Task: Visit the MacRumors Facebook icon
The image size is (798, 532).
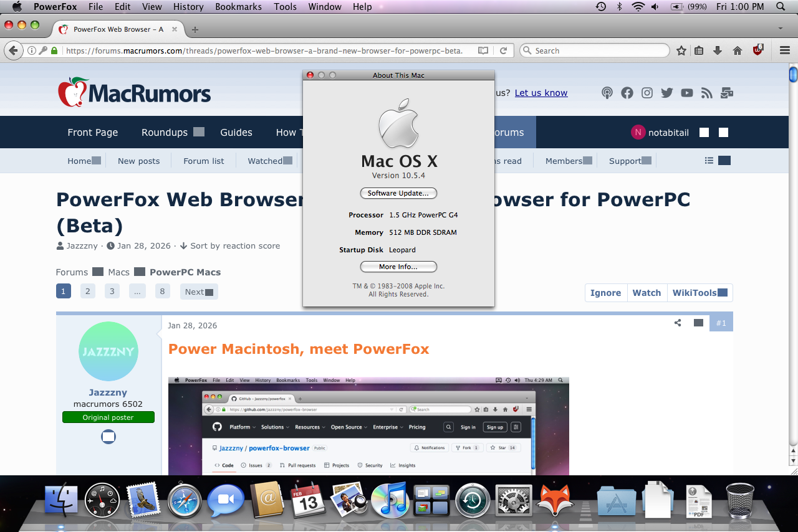Action: point(627,93)
